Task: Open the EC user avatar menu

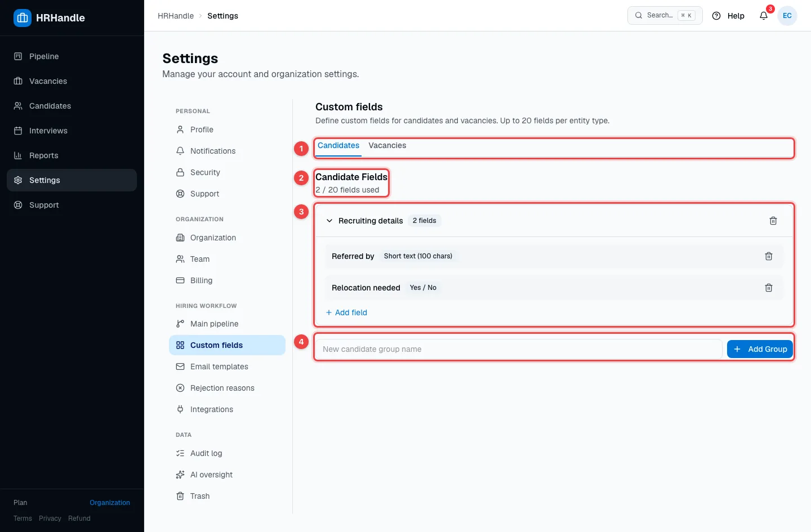Action: pos(787,16)
